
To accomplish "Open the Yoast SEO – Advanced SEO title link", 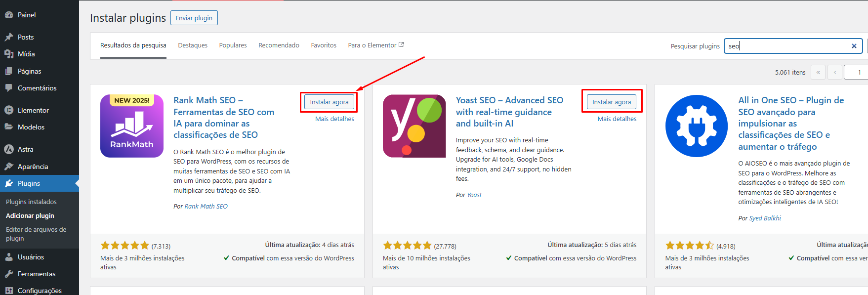I will [509, 112].
